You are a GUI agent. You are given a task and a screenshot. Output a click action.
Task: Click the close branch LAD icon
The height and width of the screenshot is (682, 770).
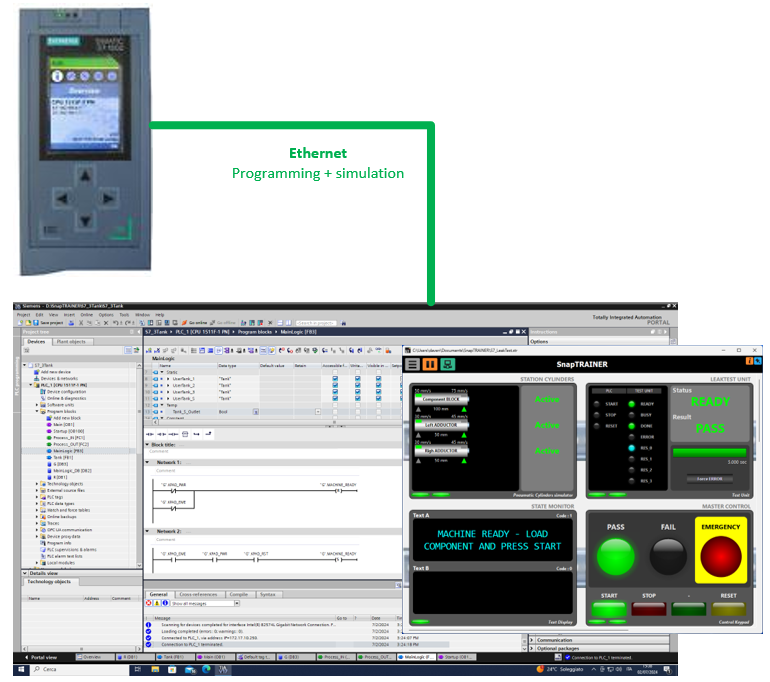point(208,434)
